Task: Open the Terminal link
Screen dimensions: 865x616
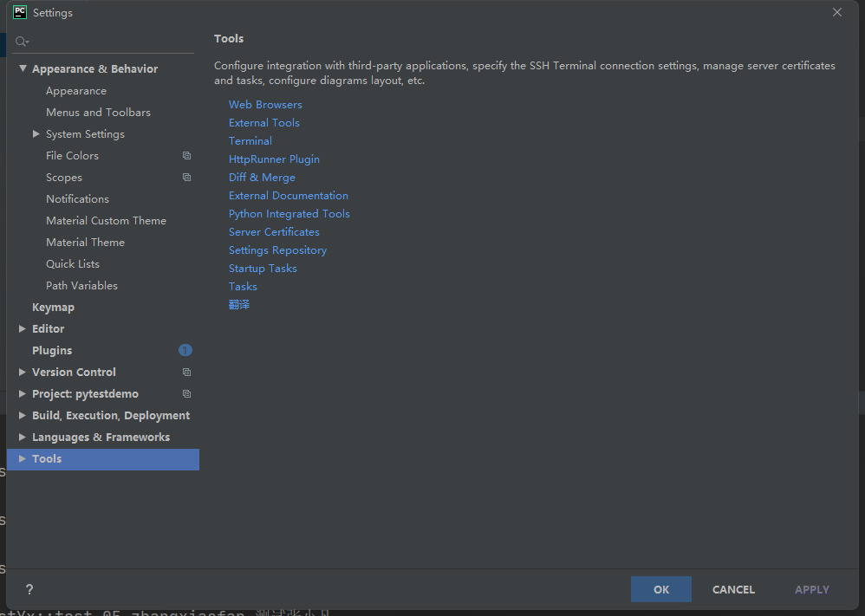Action: pos(250,141)
